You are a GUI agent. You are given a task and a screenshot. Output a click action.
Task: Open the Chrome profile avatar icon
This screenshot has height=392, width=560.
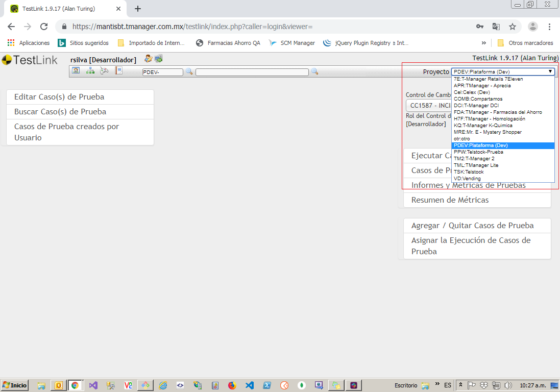click(x=532, y=27)
